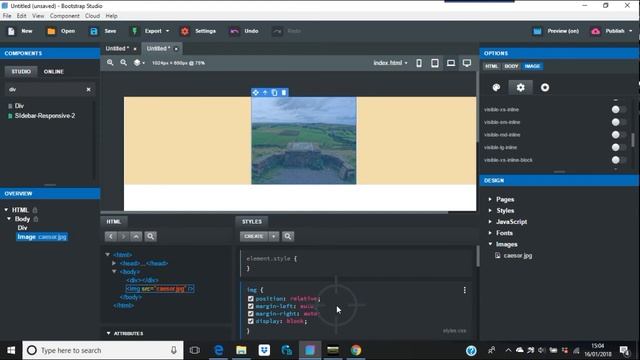Toggle visible-md-inline switch
This screenshot has width=640, height=360.
[618, 135]
